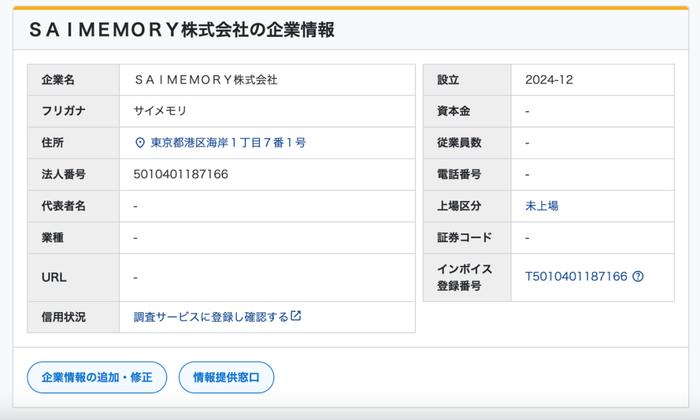The height and width of the screenshot is (420, 700).
Task: Open the 東京都港区海岸1丁目7番1号 address link
Action: (x=228, y=143)
